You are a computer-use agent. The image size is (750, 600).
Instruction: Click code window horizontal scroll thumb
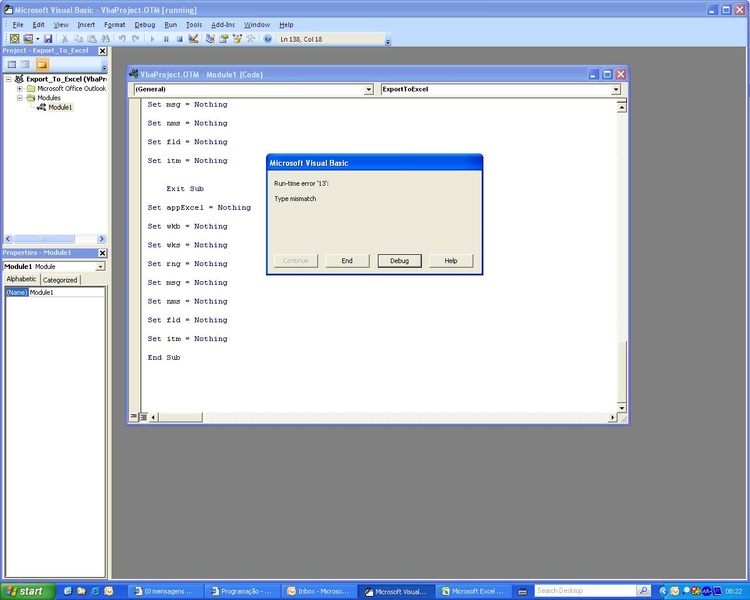pyautogui.click(x=180, y=417)
